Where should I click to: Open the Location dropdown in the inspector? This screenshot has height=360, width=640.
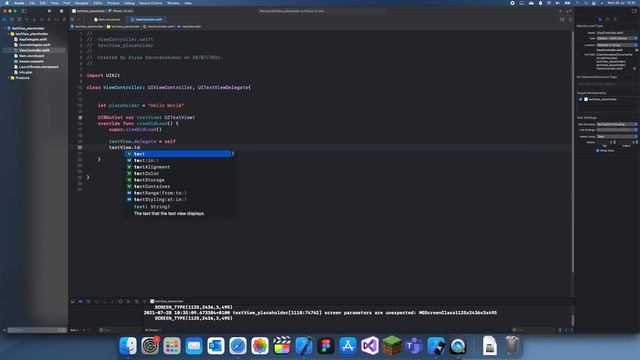click(x=617, y=45)
